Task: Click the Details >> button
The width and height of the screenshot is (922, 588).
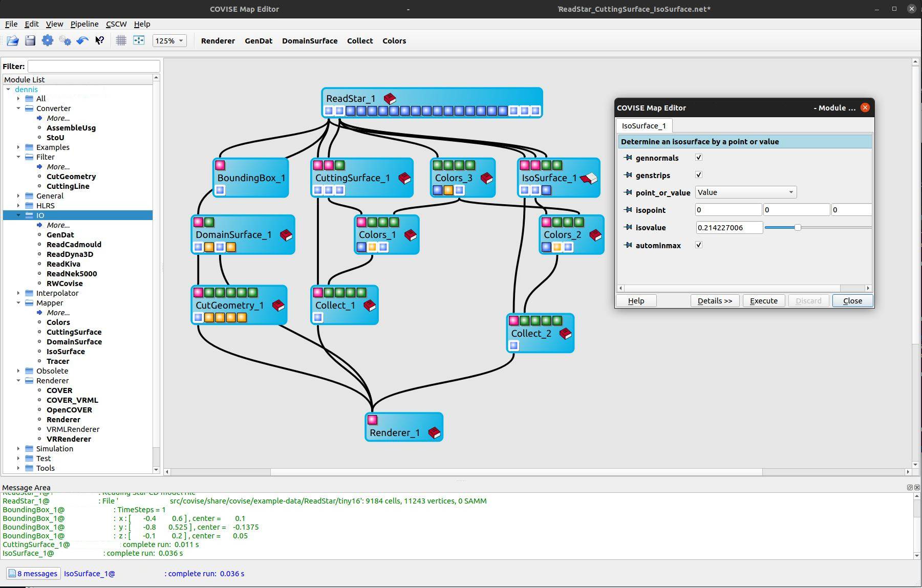Action: pos(715,301)
